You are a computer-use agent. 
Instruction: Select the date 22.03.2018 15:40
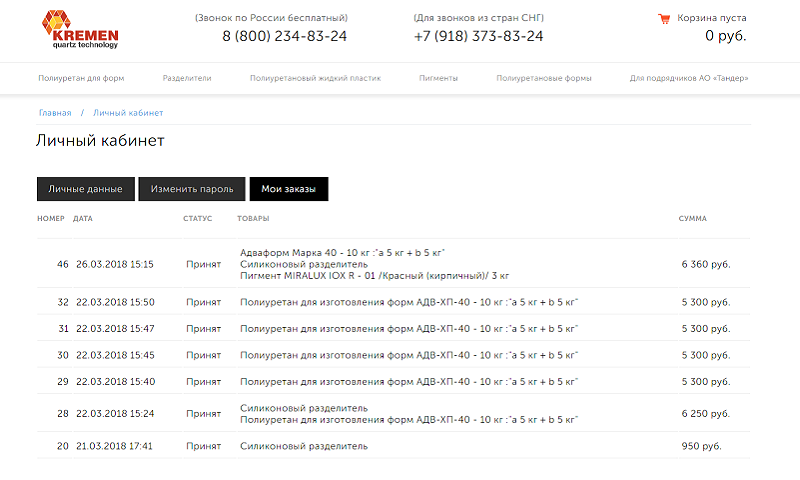(x=116, y=382)
